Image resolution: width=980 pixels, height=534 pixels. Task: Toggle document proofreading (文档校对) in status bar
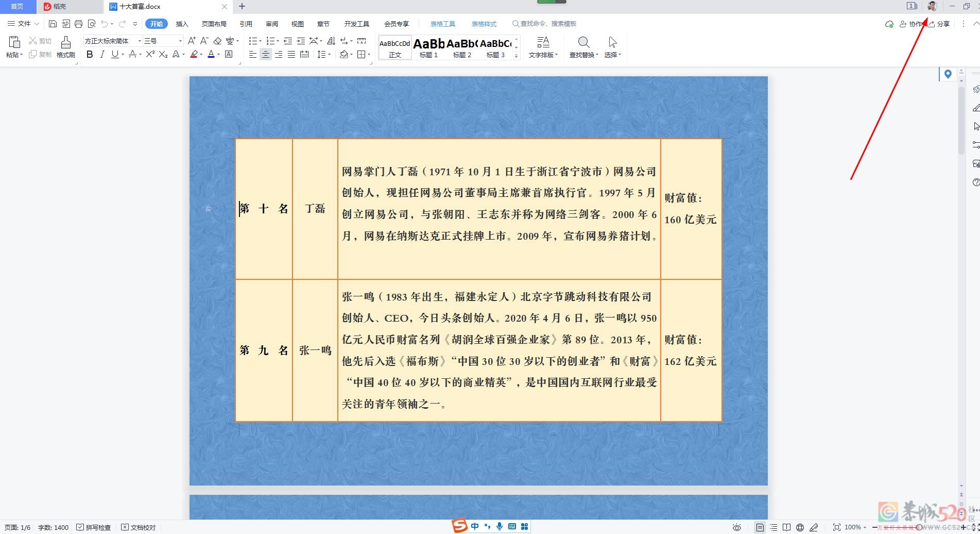pos(139,527)
